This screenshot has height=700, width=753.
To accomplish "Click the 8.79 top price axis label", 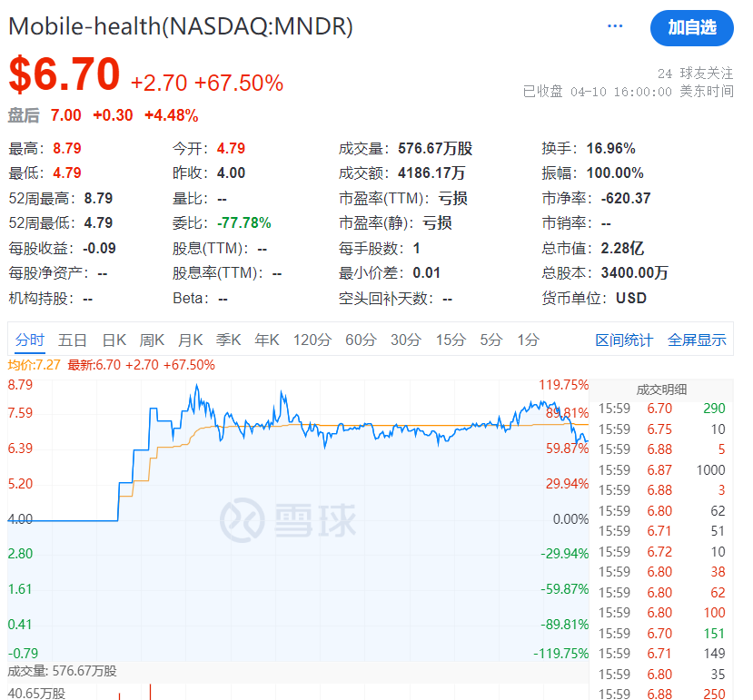I will (x=21, y=385).
